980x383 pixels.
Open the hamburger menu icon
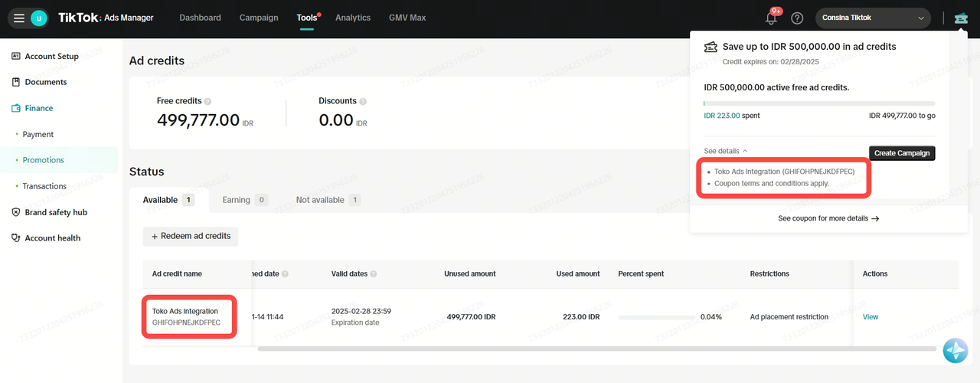(x=19, y=18)
